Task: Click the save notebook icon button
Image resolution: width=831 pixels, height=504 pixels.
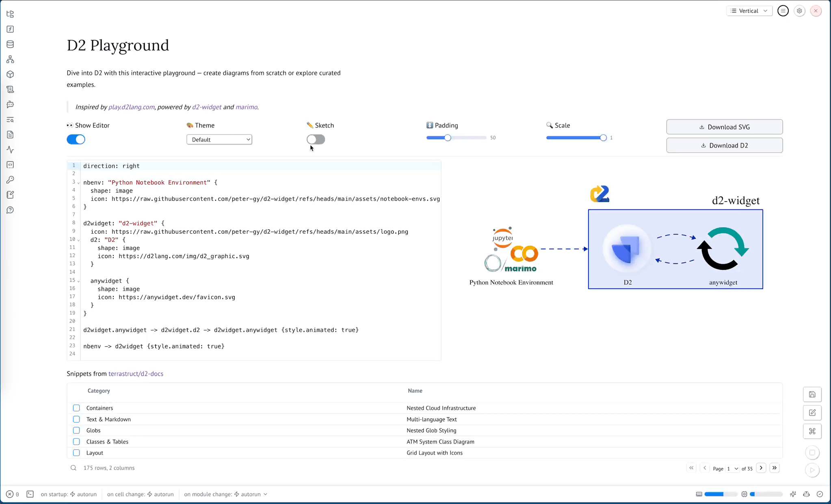Action: [x=812, y=394]
